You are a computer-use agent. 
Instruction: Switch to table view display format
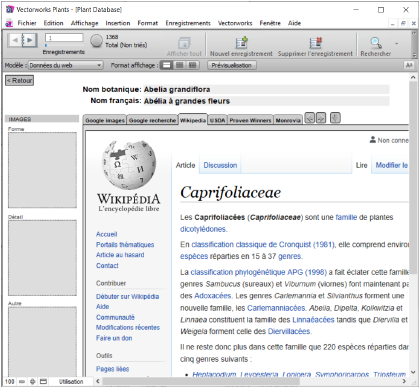click(192, 65)
